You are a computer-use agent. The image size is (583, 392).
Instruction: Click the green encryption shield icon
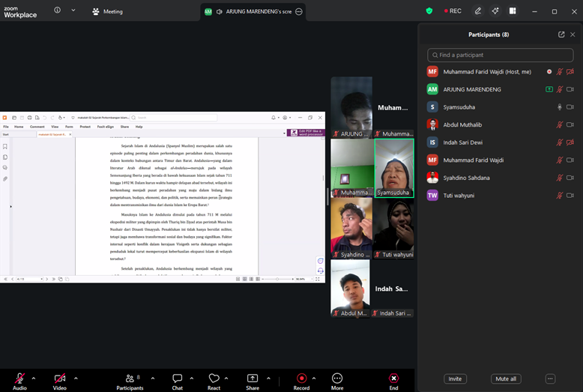click(x=429, y=10)
